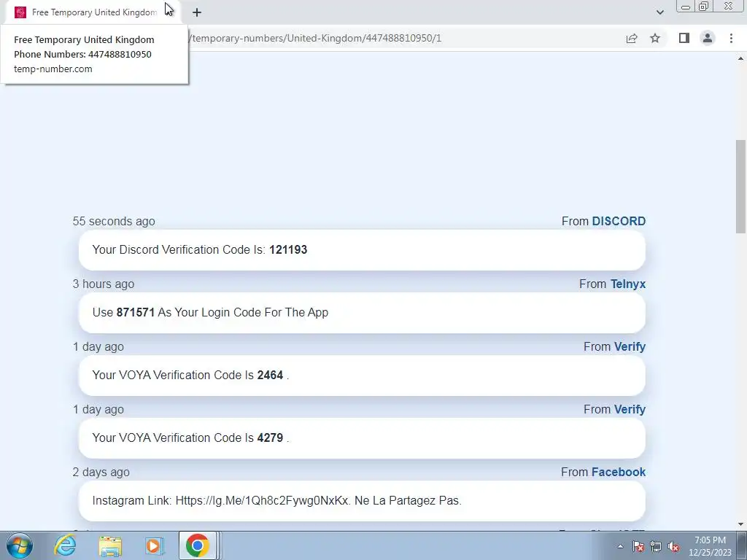Click the '2 days ago' timestamp
747x560 pixels.
[101, 472]
